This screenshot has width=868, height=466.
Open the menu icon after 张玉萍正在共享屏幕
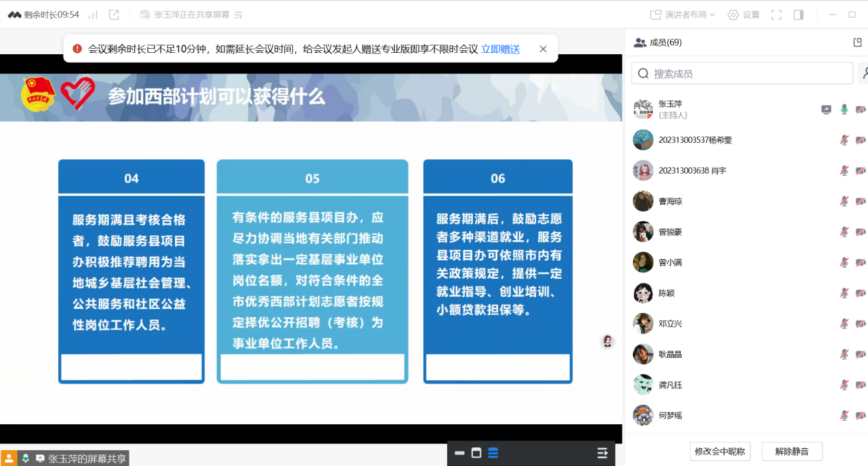click(x=239, y=14)
